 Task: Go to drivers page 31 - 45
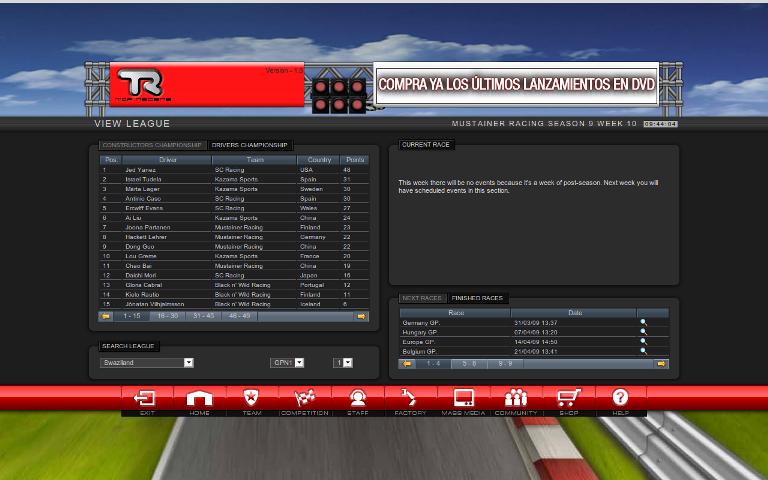coord(204,316)
